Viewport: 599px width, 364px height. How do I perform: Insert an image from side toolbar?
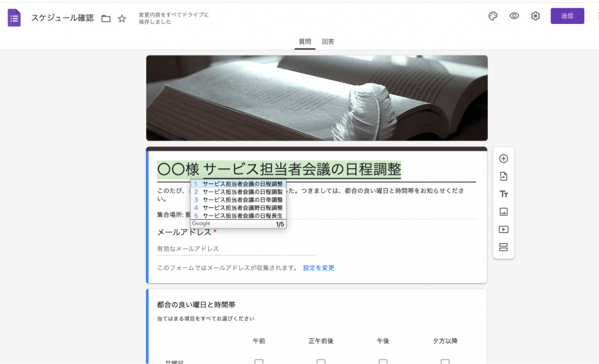(503, 212)
